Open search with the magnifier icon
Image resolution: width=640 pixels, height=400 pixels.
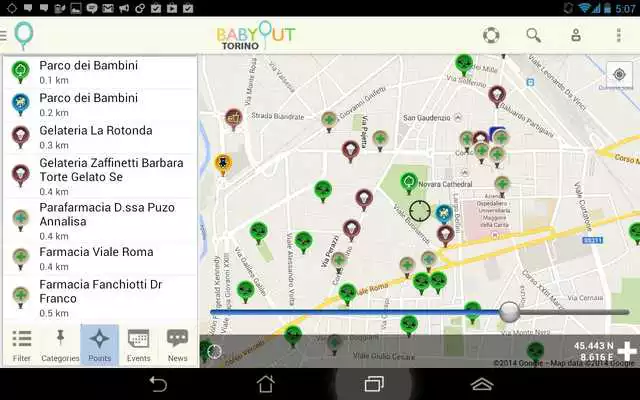pyautogui.click(x=533, y=36)
